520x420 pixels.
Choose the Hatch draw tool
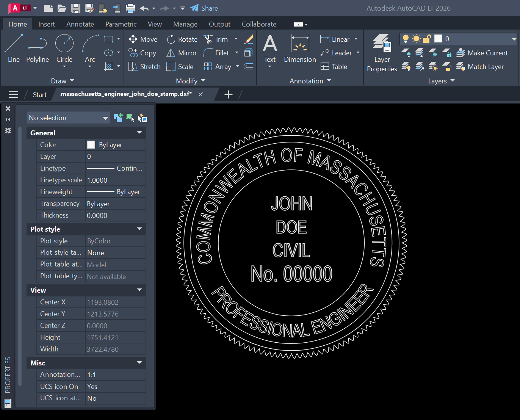click(109, 66)
